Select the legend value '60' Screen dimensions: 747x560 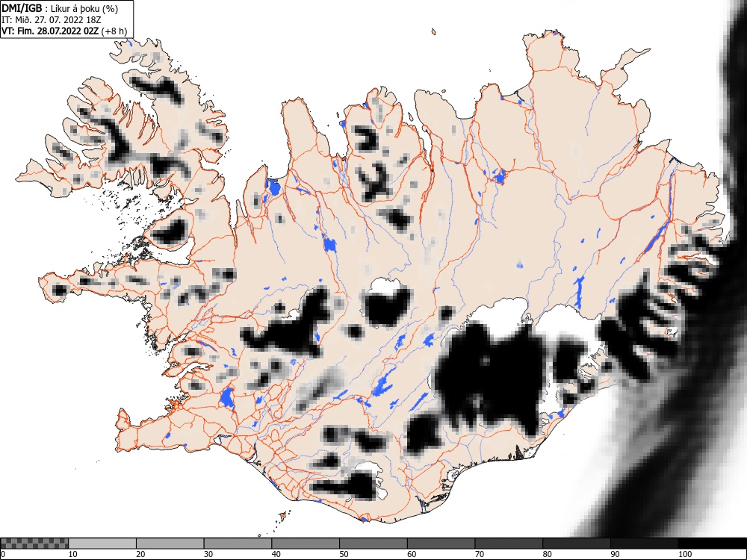(411, 554)
